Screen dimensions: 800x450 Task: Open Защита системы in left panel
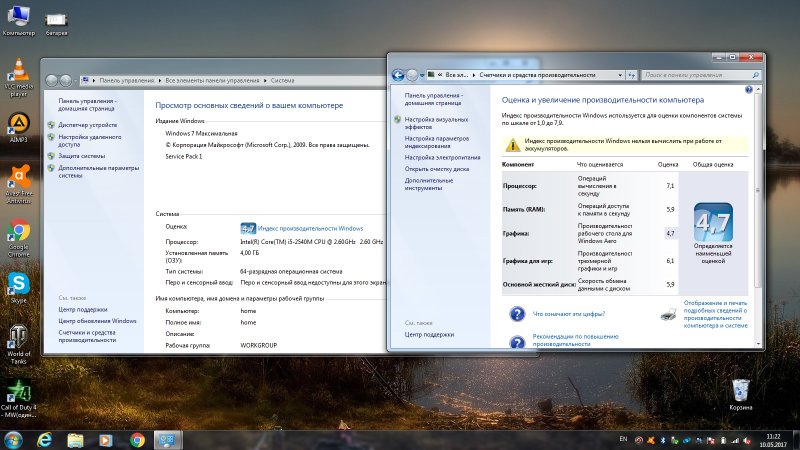click(x=81, y=156)
